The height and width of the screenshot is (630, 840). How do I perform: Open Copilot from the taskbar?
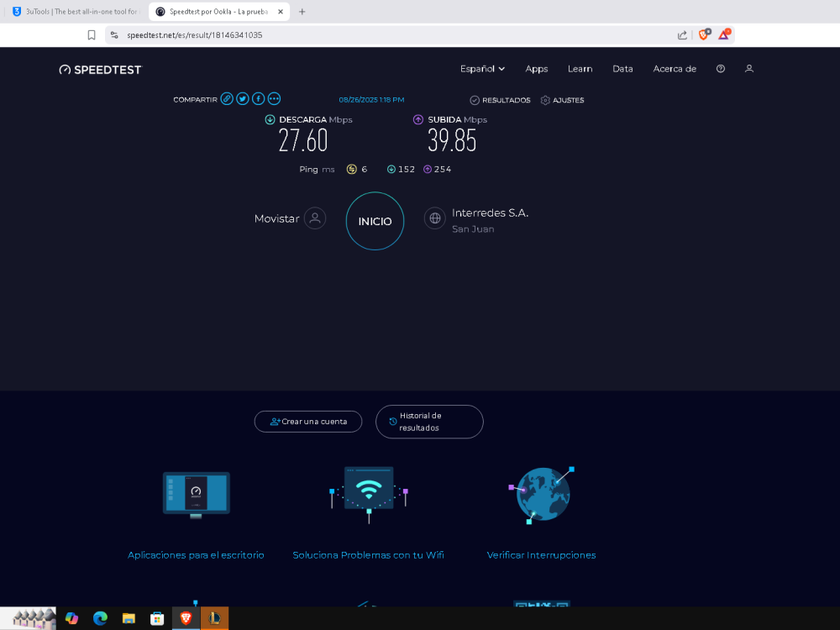71,618
